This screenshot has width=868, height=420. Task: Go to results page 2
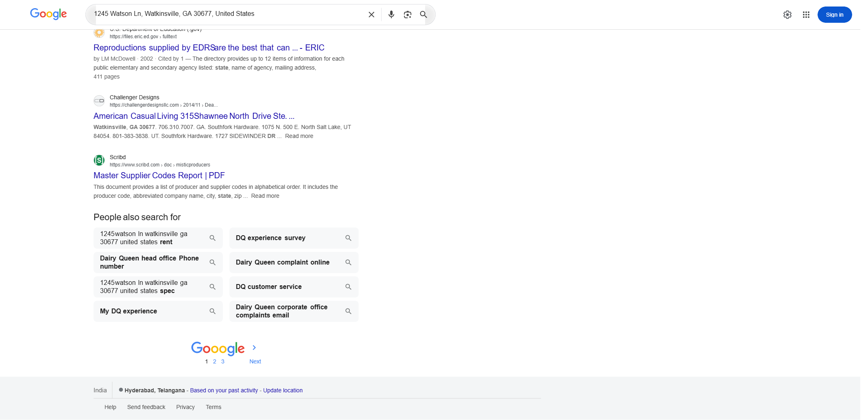[x=215, y=361]
